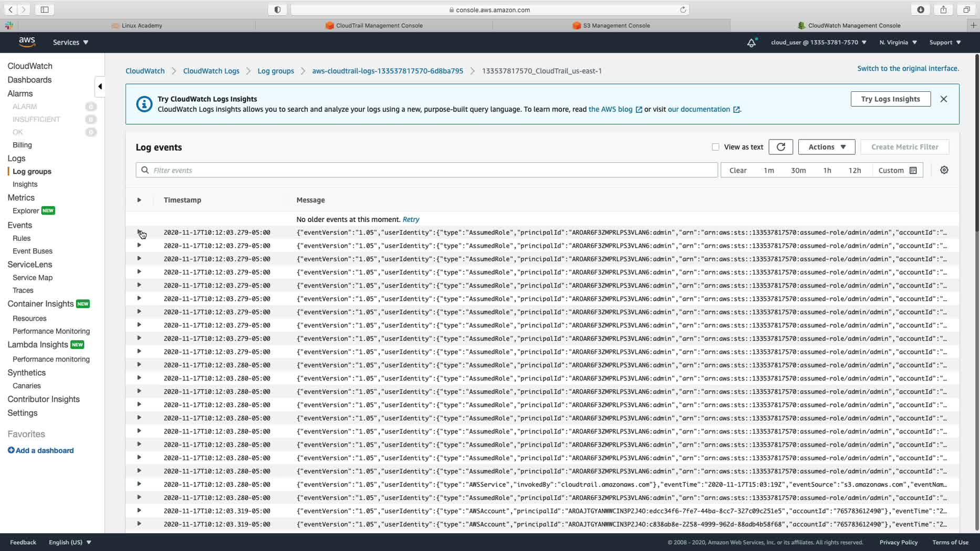Click the AWS logo home icon

(x=27, y=42)
